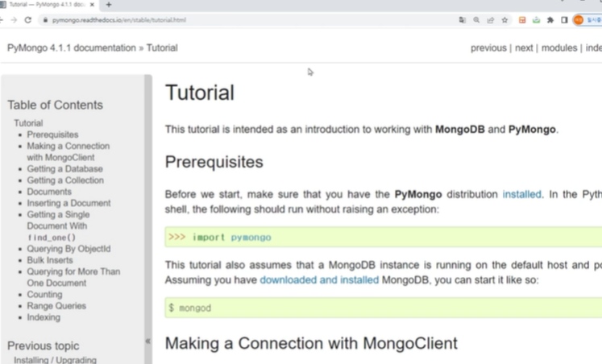This screenshot has width=602, height=364.
Task: Click the Prerequisites section heading
Action: tap(214, 162)
